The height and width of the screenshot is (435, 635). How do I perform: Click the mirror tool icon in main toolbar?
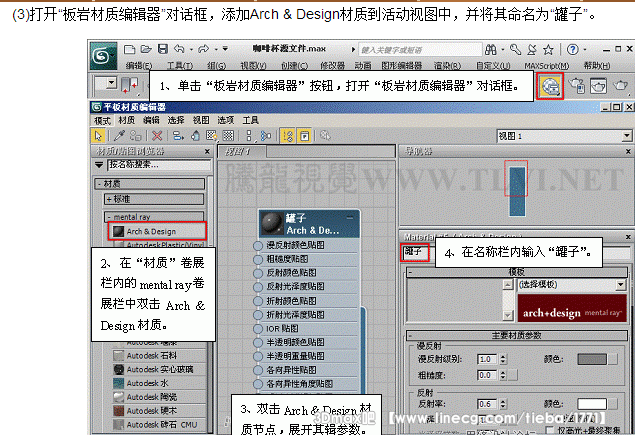pos(130,85)
